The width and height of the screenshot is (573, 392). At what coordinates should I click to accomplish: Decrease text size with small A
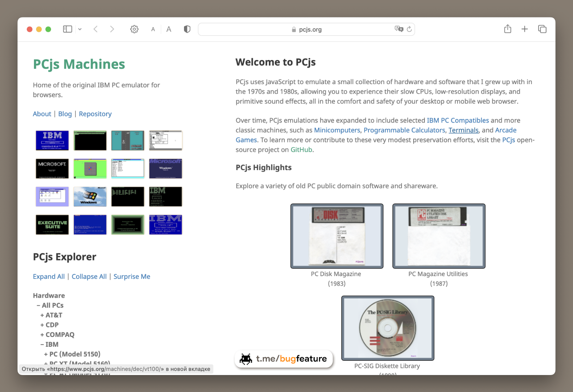[x=153, y=30]
